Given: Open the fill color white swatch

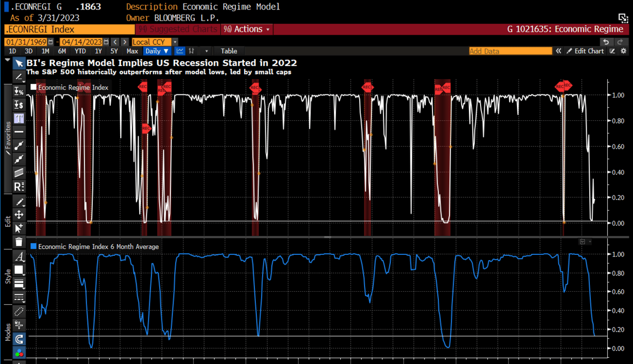Looking at the screenshot, I should [x=19, y=270].
